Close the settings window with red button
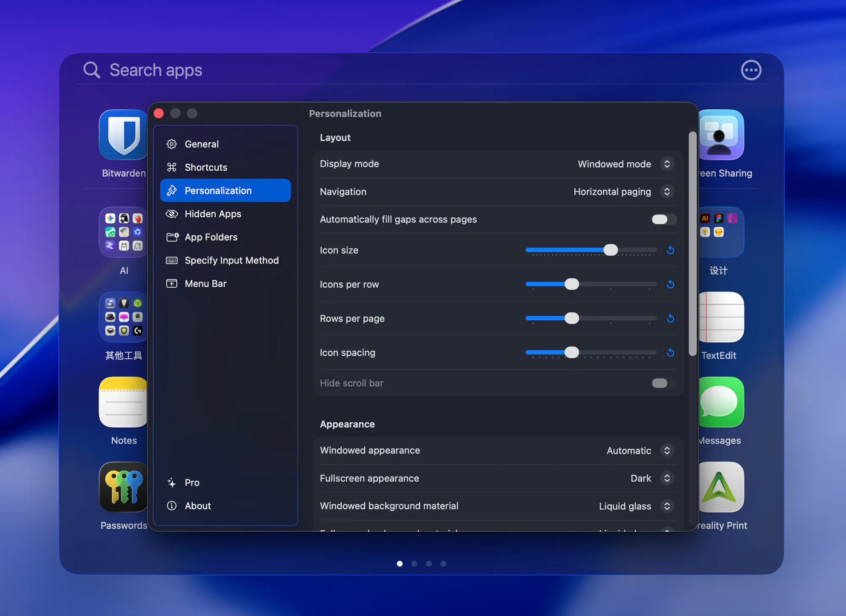The height and width of the screenshot is (616, 846). coord(159,113)
